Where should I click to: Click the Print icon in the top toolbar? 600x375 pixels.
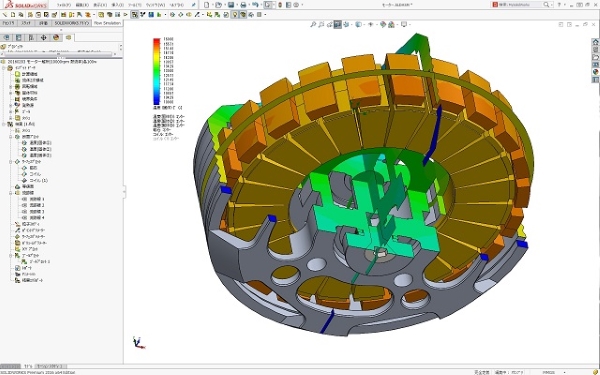click(243, 5)
